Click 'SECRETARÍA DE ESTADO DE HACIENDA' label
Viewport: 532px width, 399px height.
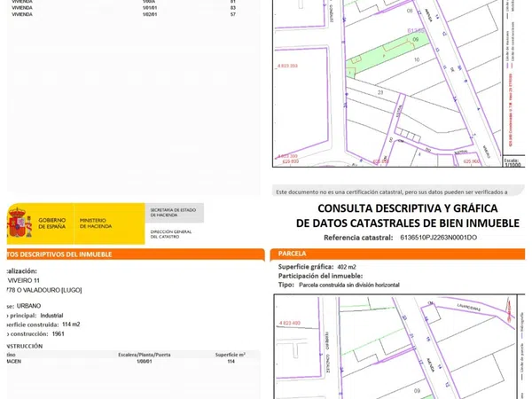point(173,213)
